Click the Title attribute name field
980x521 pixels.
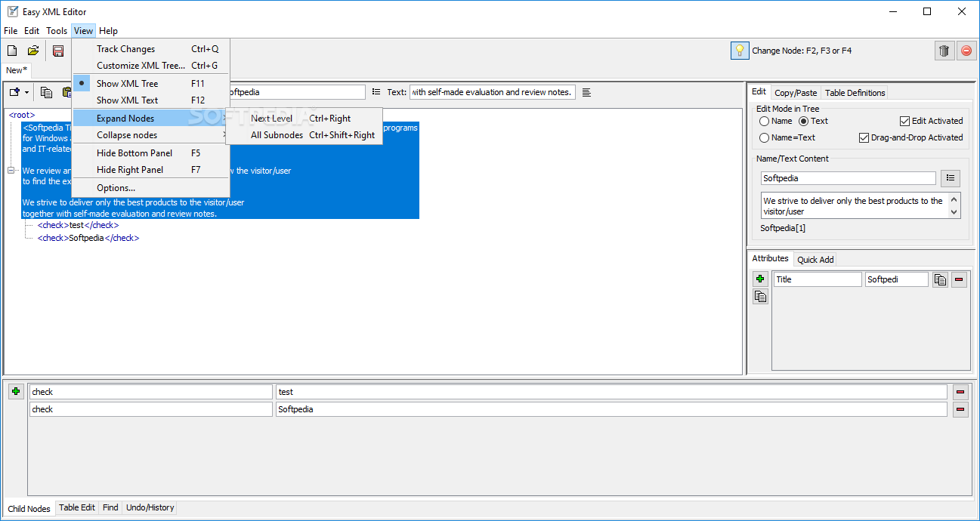(818, 279)
